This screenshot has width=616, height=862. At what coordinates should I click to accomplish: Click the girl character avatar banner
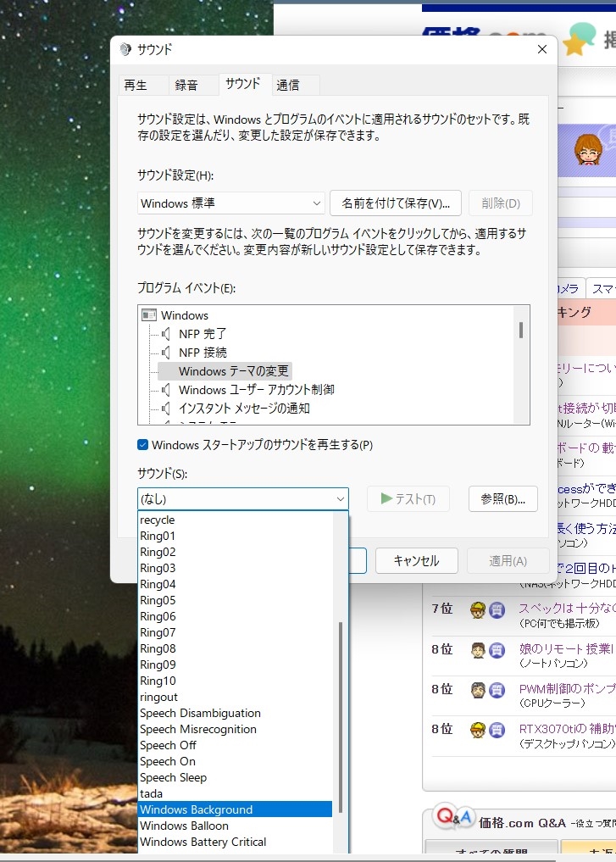coord(587,149)
